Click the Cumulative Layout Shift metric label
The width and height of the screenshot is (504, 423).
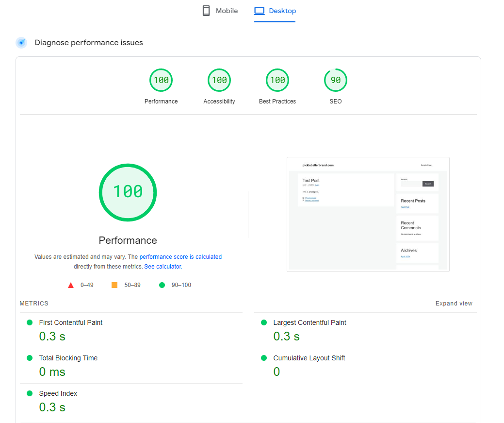[309, 358]
